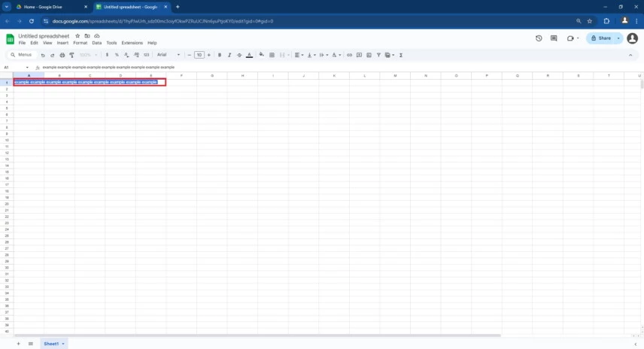
Task: Insert a link using the toolbar
Action: pos(349,55)
